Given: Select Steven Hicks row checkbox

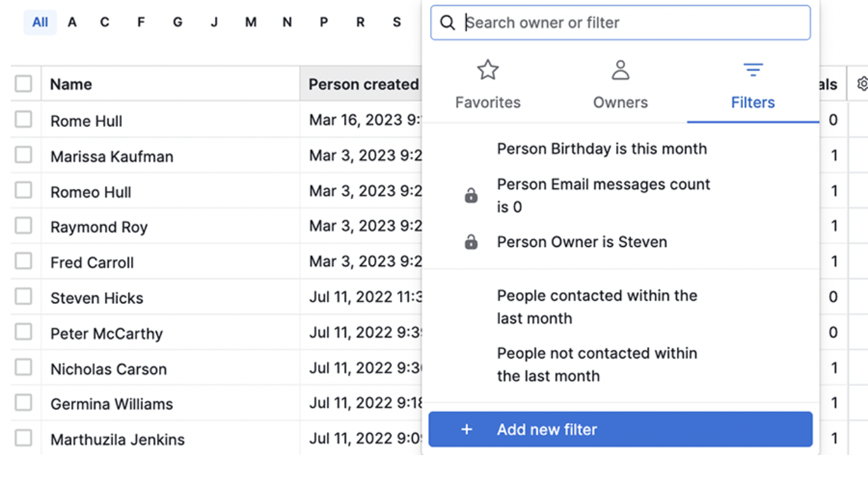Looking at the screenshot, I should 23,297.
